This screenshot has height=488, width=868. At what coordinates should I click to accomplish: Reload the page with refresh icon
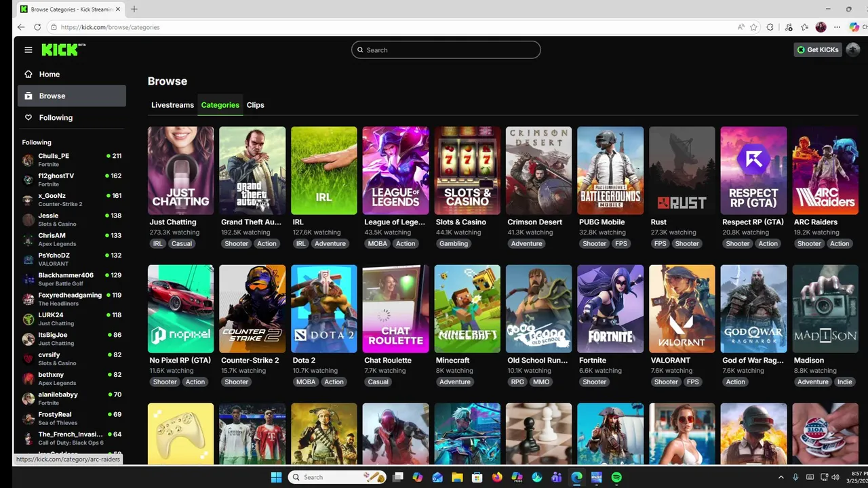[37, 27]
